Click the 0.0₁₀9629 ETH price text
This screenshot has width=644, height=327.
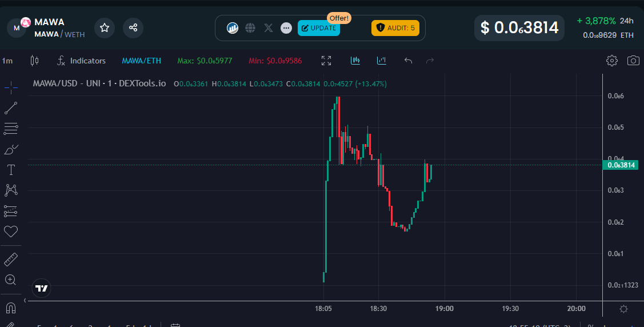tap(608, 35)
